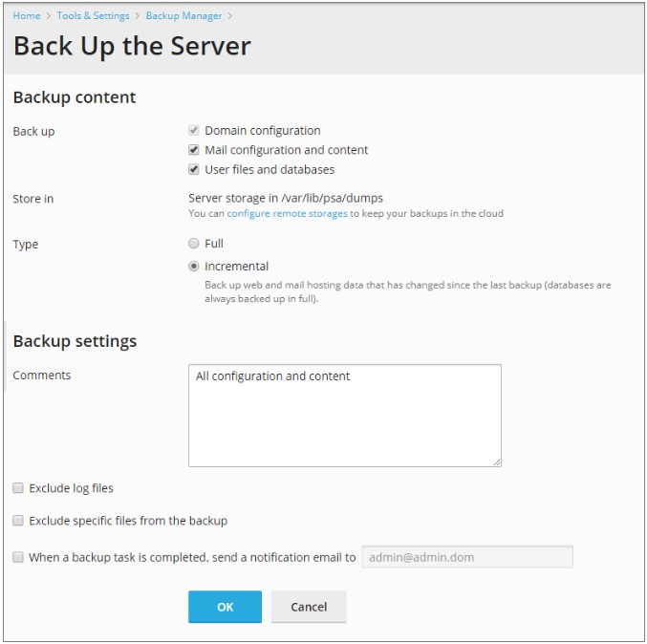Click the Backup content section heading
Image resolution: width=647 pixels, height=644 pixels.
coord(75,97)
